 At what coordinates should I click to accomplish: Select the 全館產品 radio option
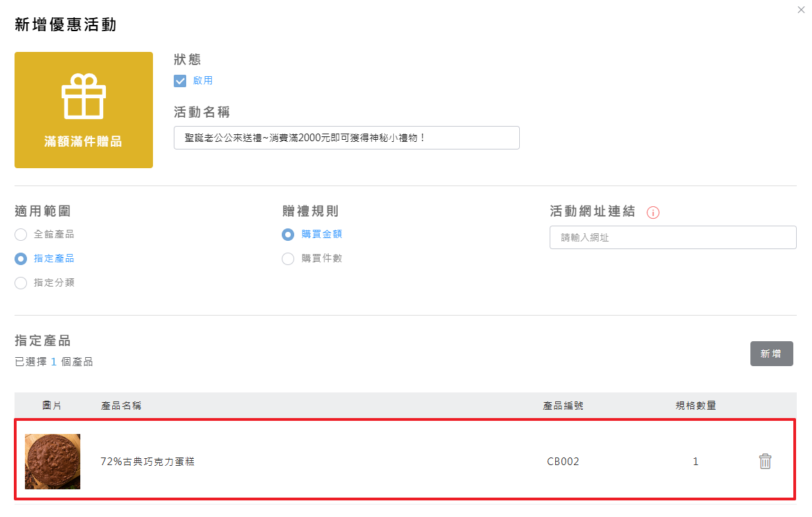(x=21, y=235)
